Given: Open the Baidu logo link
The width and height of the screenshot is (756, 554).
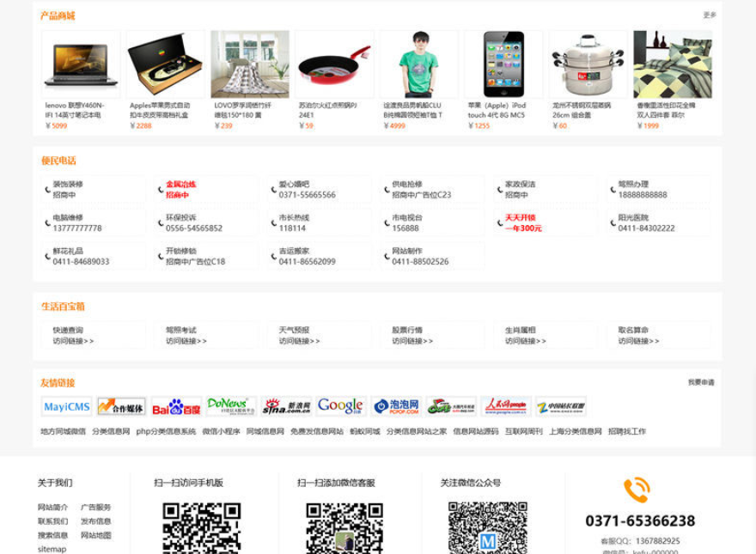Looking at the screenshot, I should click(176, 406).
